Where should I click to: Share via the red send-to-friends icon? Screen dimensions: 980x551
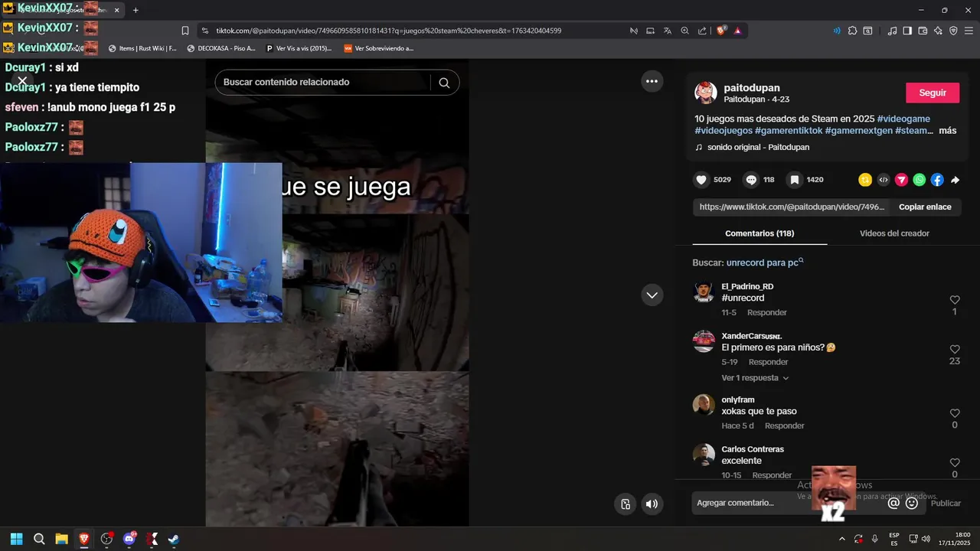pyautogui.click(x=902, y=180)
